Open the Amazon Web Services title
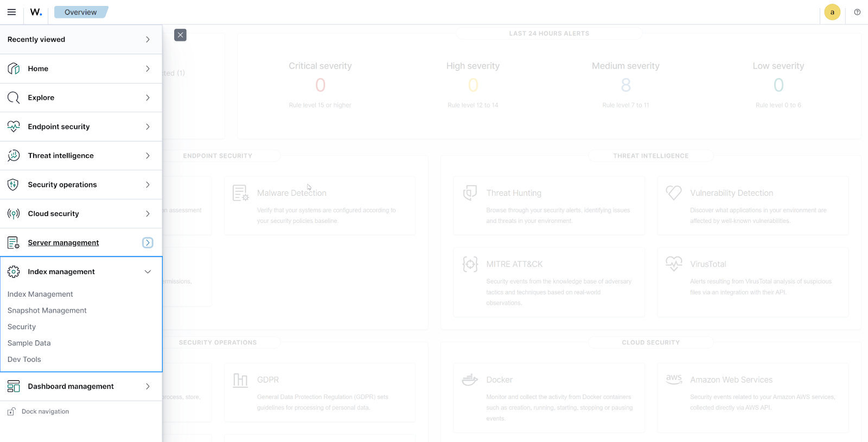868x442 pixels. click(x=731, y=380)
